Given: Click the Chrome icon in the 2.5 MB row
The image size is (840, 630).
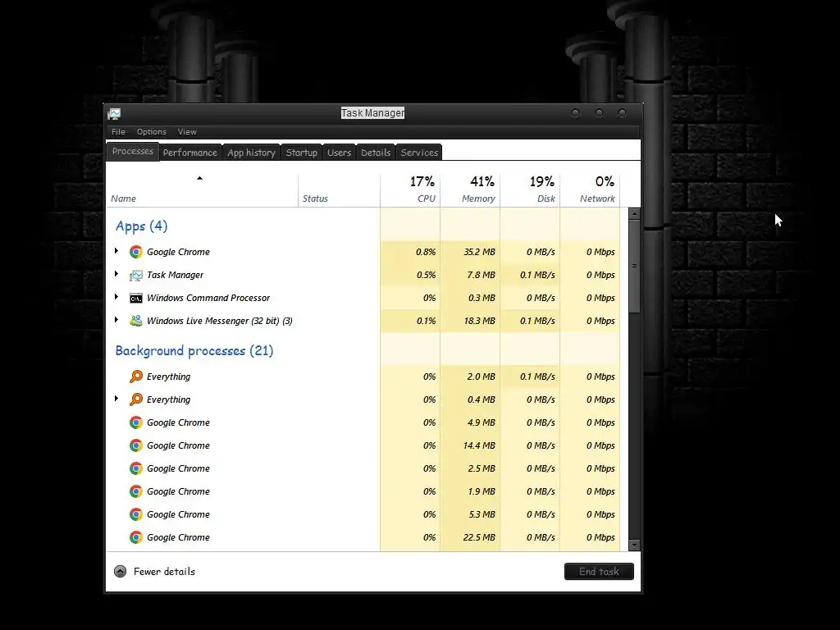Looking at the screenshot, I should pos(136,468).
